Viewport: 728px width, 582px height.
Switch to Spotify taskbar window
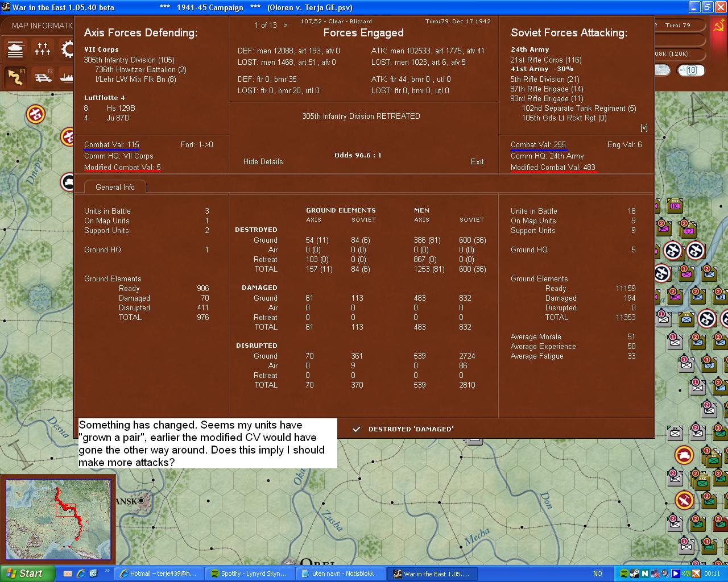point(250,573)
